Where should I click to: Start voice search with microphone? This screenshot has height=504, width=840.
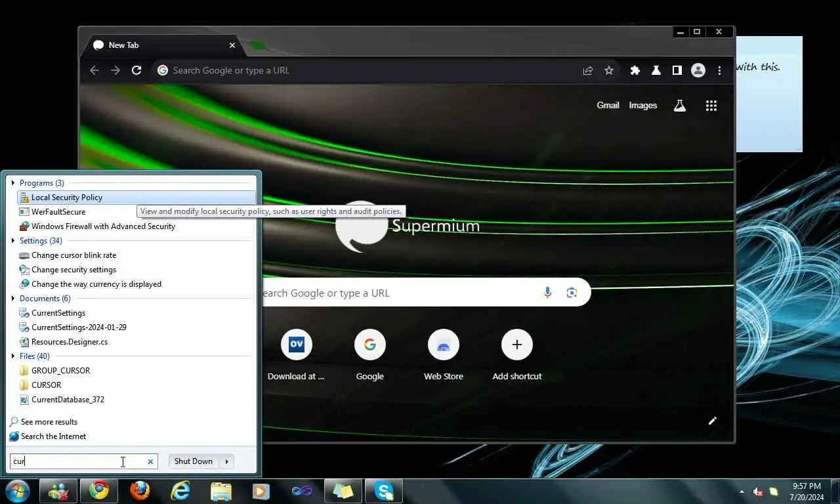[x=547, y=293]
